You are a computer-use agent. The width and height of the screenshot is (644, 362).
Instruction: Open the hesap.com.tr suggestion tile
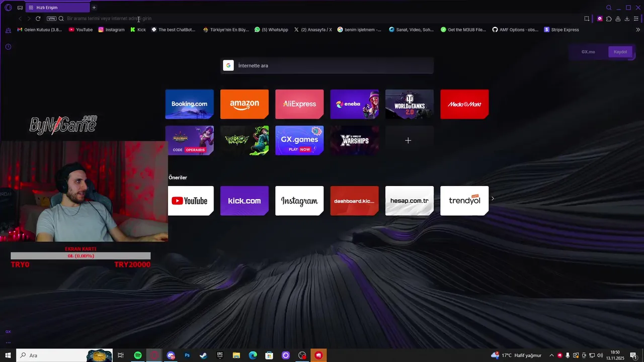point(410,201)
